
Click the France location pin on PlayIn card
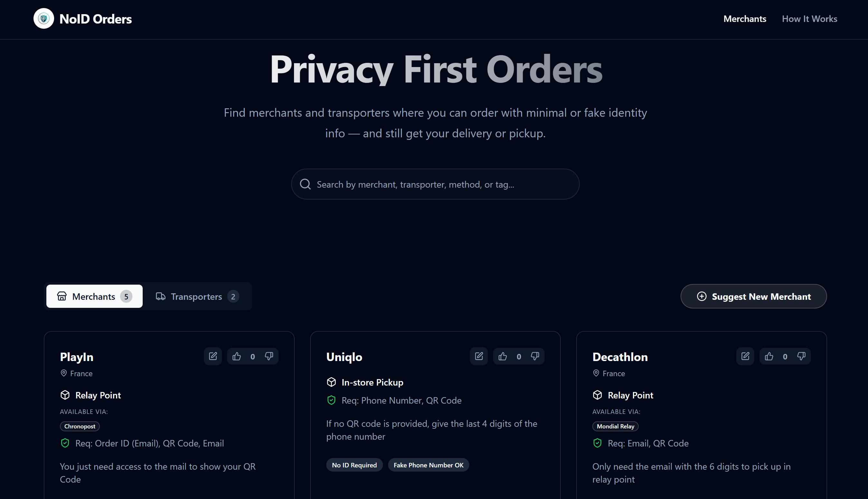[x=64, y=373]
